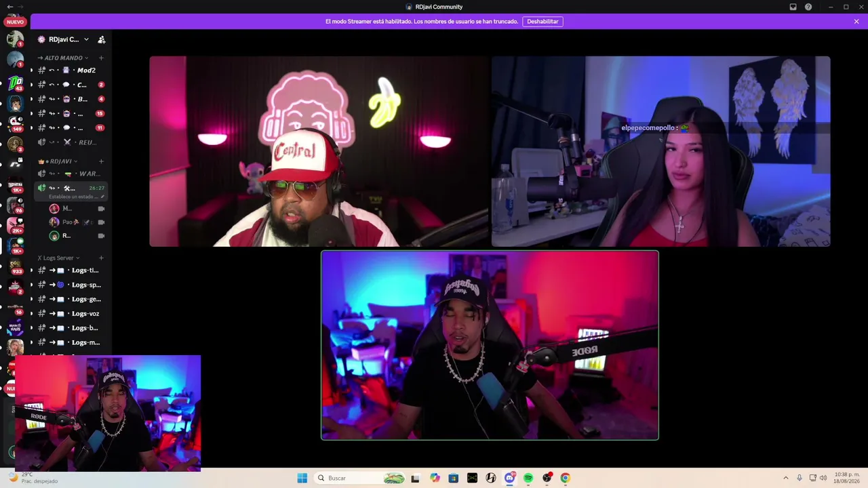Open the channel with 2 unread mentions
This screenshot has width=868, height=488.
coord(71,85)
